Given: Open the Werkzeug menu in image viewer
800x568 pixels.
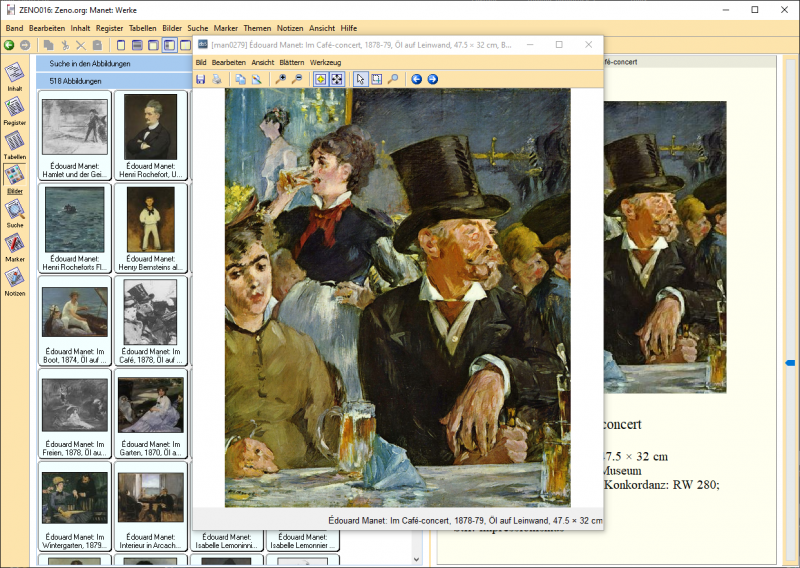Looking at the screenshot, I should pos(325,62).
